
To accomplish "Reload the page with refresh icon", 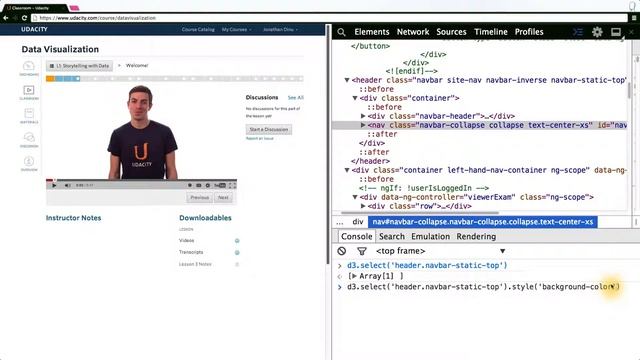I will pos(24,18).
